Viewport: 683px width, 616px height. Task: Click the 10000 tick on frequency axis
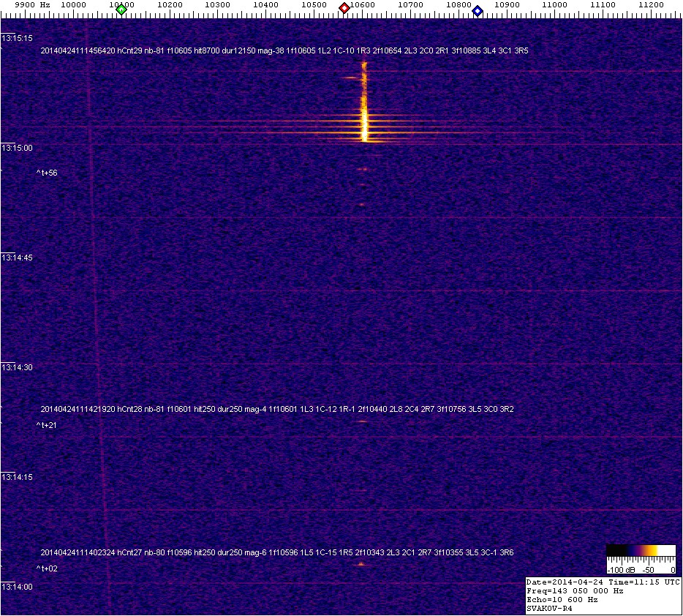(73, 5)
